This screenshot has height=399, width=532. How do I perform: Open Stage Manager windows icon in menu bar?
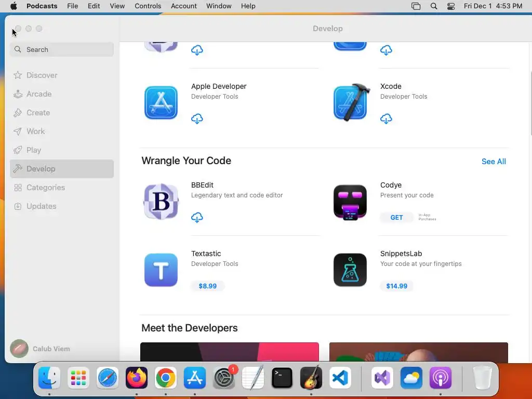click(x=416, y=6)
